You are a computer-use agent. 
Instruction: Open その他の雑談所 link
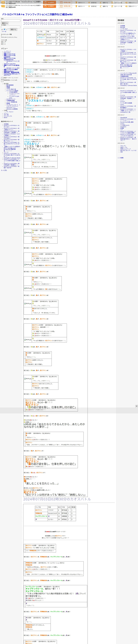tap(13, 92)
